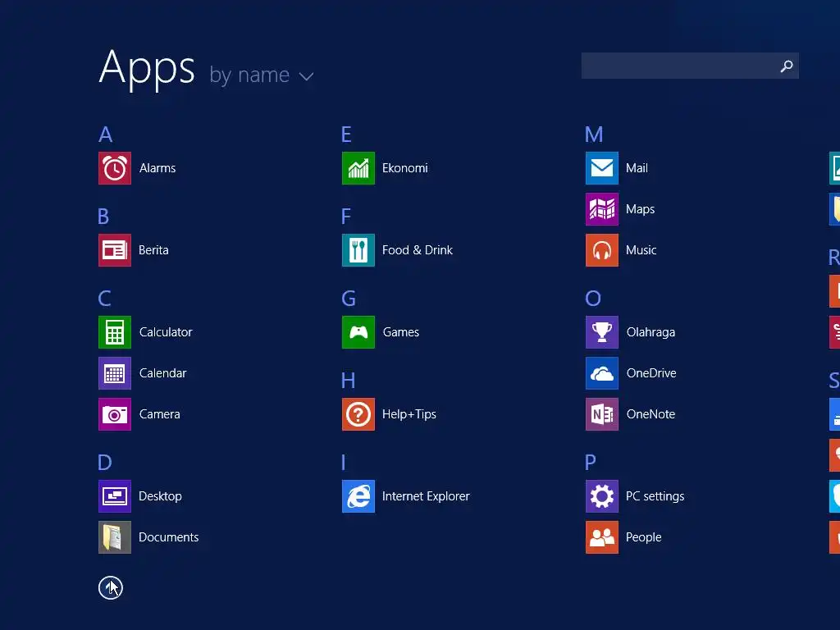The image size is (840, 630).
Task: Click the 'OneDrive' label text
Action: click(651, 373)
